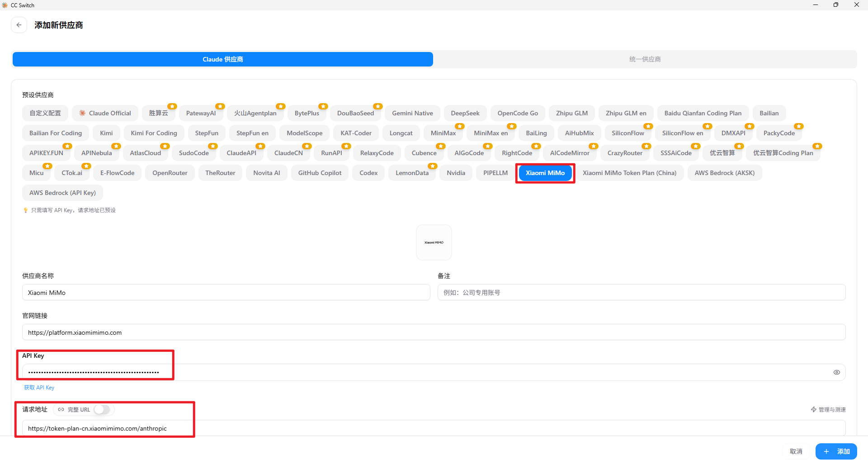The image size is (868, 465).
Task: Select SiliconFlow provider
Action: 628,133
